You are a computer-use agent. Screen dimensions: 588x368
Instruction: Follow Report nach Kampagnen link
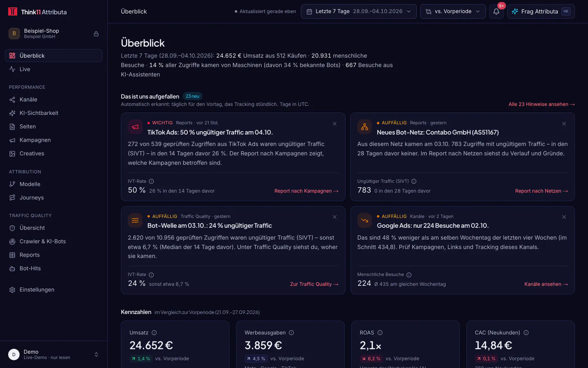pos(306,191)
